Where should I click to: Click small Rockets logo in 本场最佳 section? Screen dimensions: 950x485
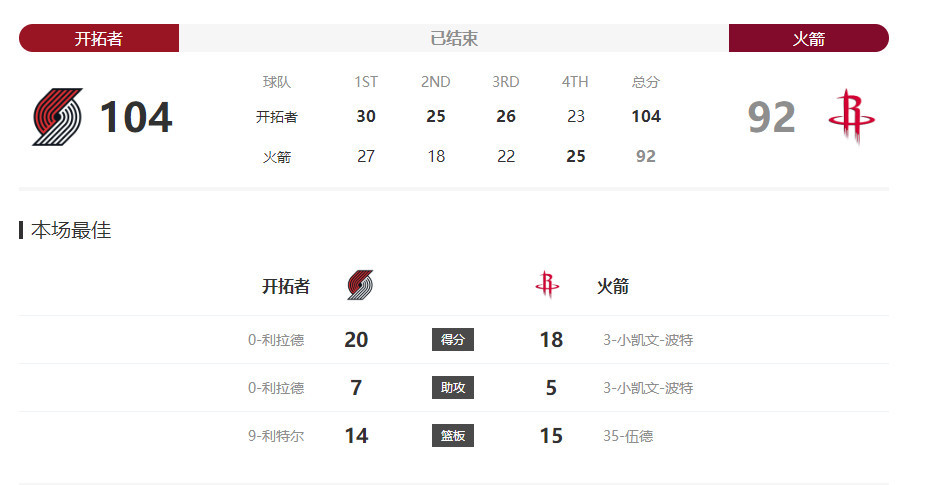pos(547,285)
